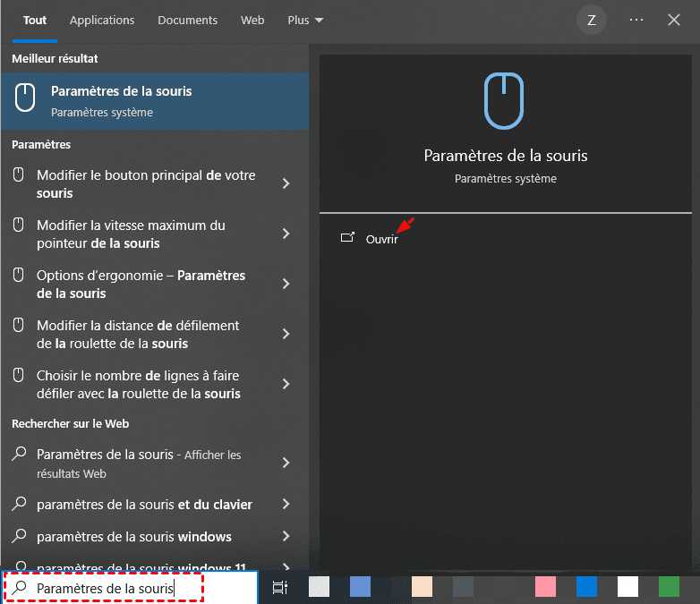Switch to the Web tab
Image resolution: width=700 pixels, height=604 pixels.
coord(252,21)
